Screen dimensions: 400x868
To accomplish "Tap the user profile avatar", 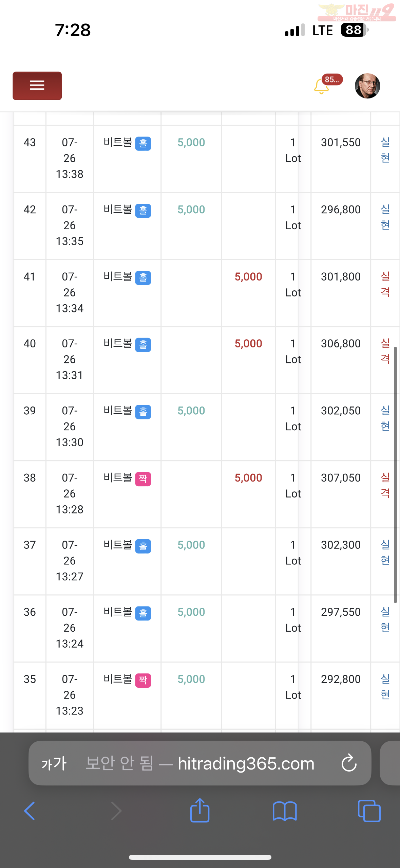I will click(x=367, y=86).
